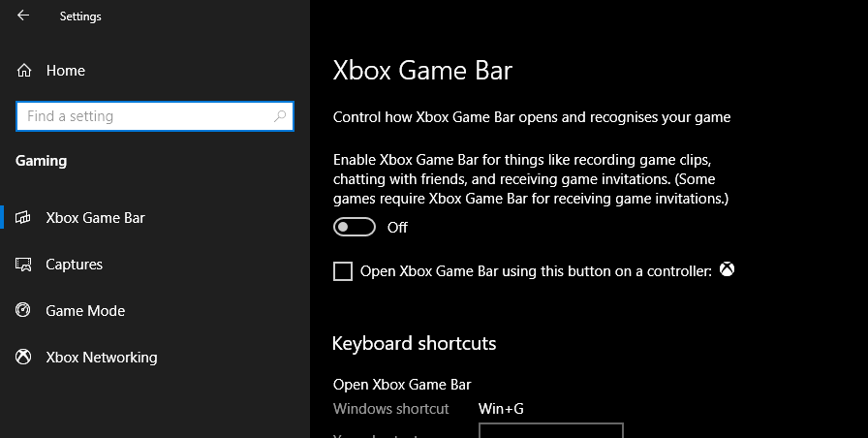868x438 pixels.
Task: Go to the Captures section
Action: pos(74,265)
